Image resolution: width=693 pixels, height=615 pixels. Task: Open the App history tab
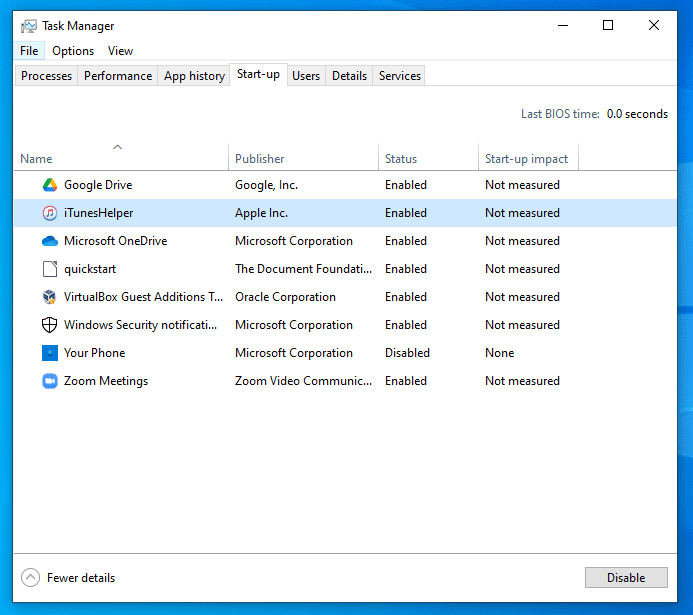point(194,76)
